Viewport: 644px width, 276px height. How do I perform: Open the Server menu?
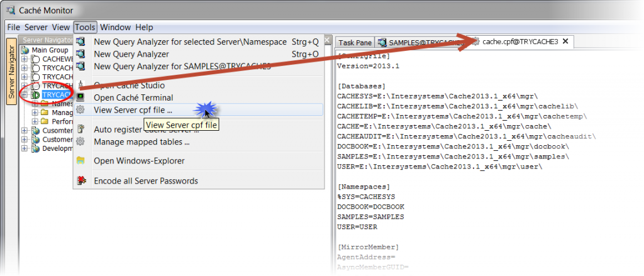click(36, 28)
